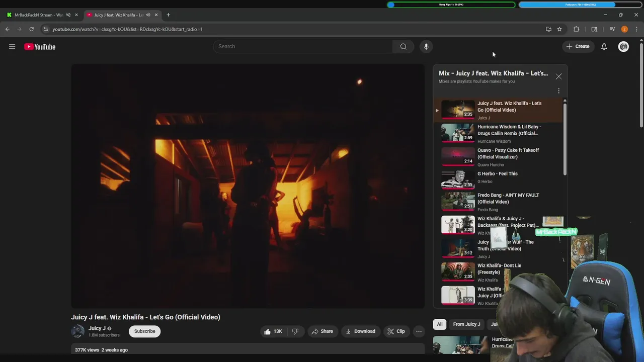Click the Share button
This screenshot has width=644, height=362.
[322, 331]
